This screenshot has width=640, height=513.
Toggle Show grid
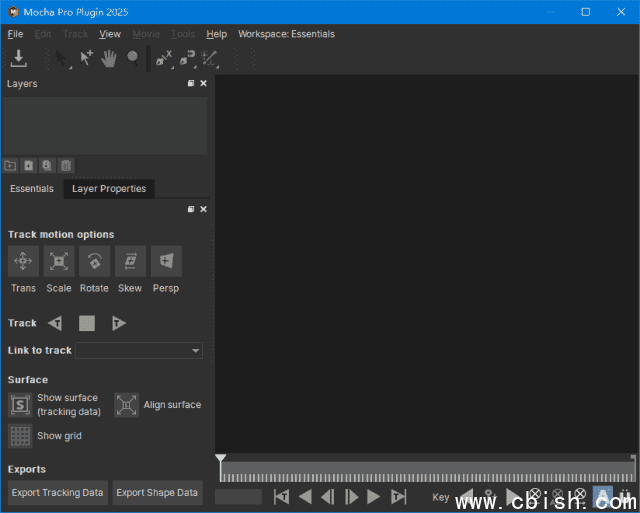tap(20, 436)
